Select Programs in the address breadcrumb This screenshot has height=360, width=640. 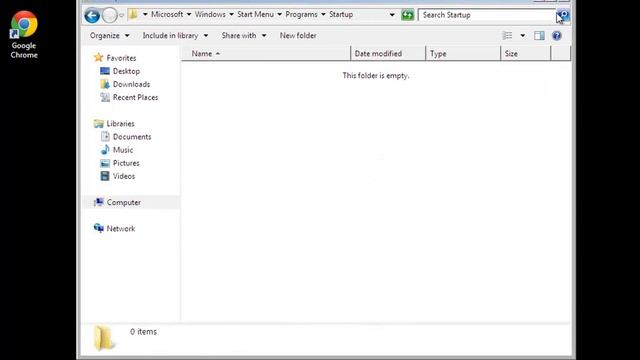click(x=301, y=14)
